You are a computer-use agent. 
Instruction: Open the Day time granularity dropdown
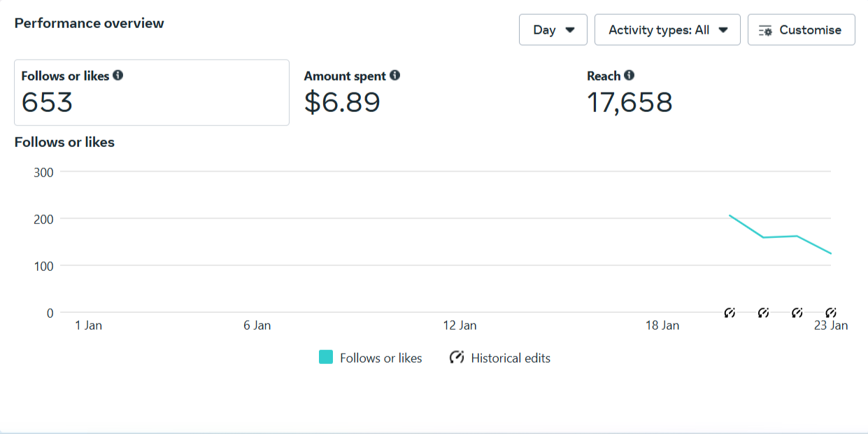(553, 29)
